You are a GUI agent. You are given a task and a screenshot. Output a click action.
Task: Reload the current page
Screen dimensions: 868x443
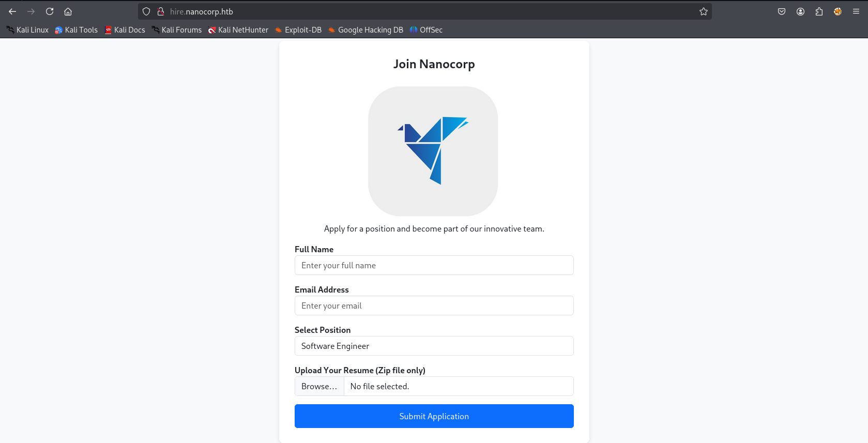[x=50, y=11]
